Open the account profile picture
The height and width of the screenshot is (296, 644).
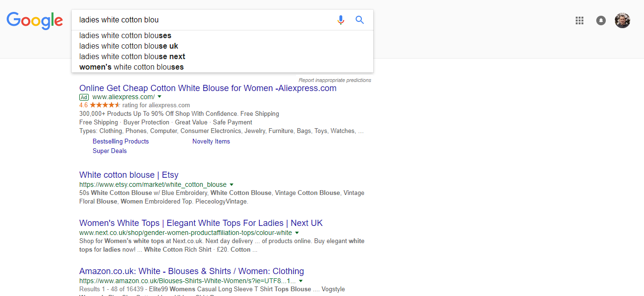pos(622,20)
